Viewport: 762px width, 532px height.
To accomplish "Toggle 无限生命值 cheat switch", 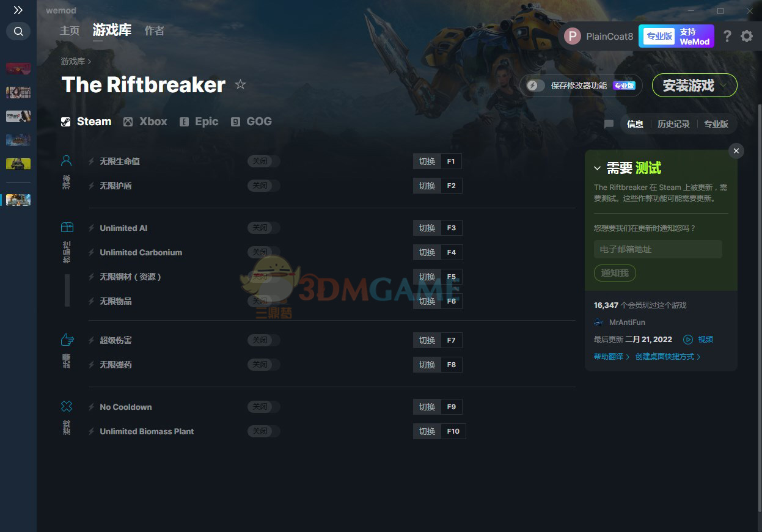I will tap(263, 161).
